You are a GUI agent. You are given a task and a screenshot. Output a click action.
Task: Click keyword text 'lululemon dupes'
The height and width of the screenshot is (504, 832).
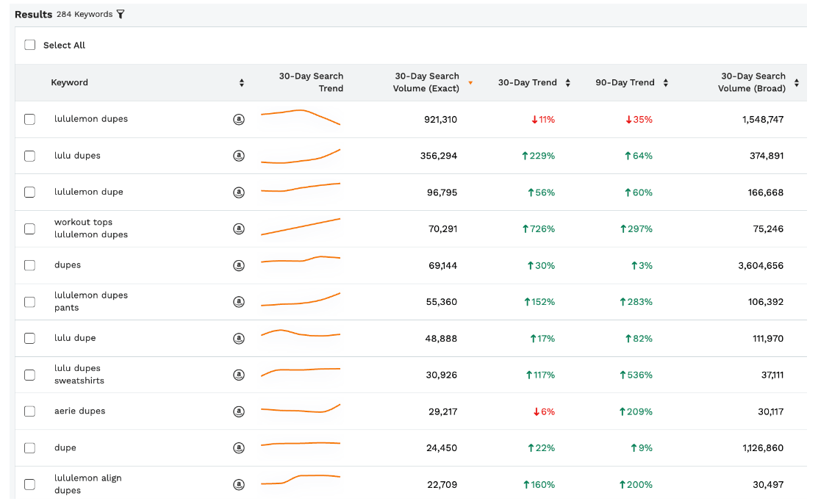tap(90, 119)
